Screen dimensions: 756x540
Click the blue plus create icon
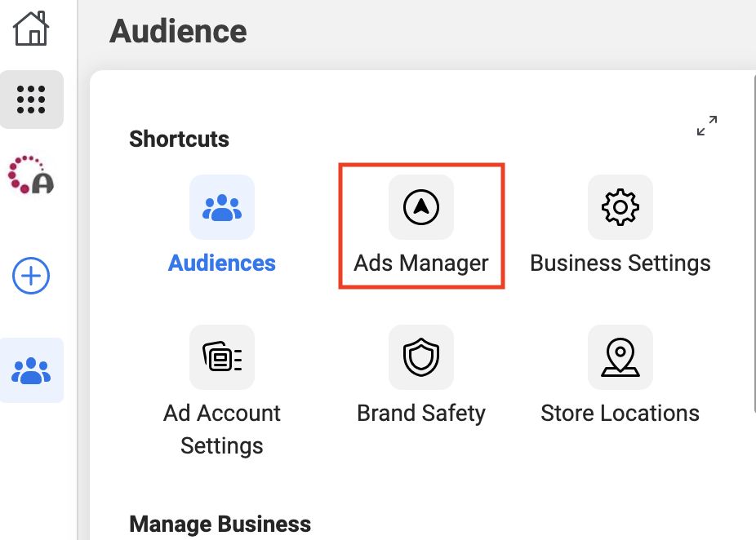click(31, 276)
